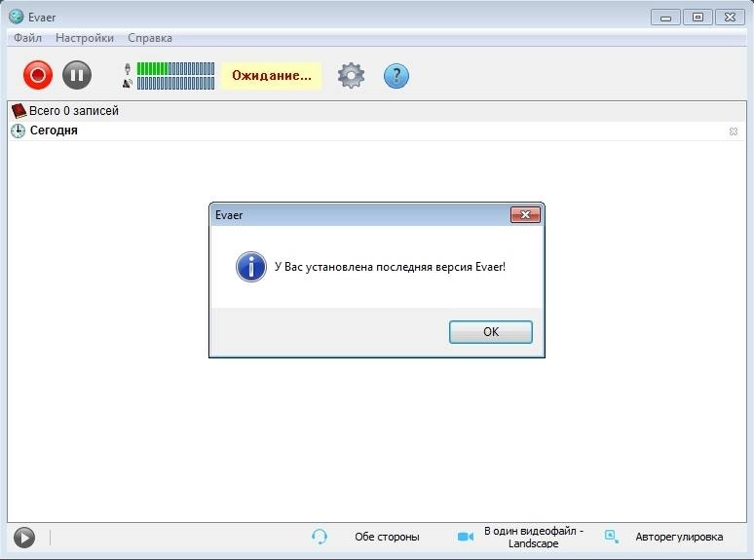754x560 pixels.
Task: Click the headset icon in status bar
Action: point(320,537)
